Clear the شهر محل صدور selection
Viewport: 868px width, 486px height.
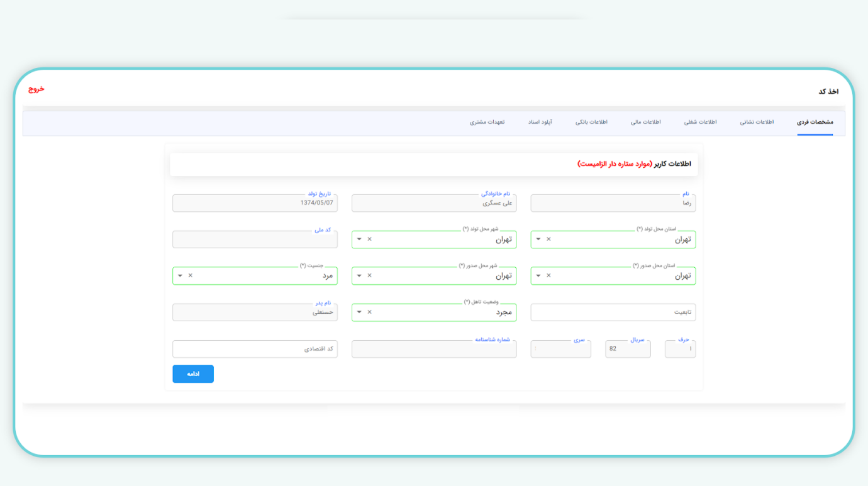click(x=369, y=276)
